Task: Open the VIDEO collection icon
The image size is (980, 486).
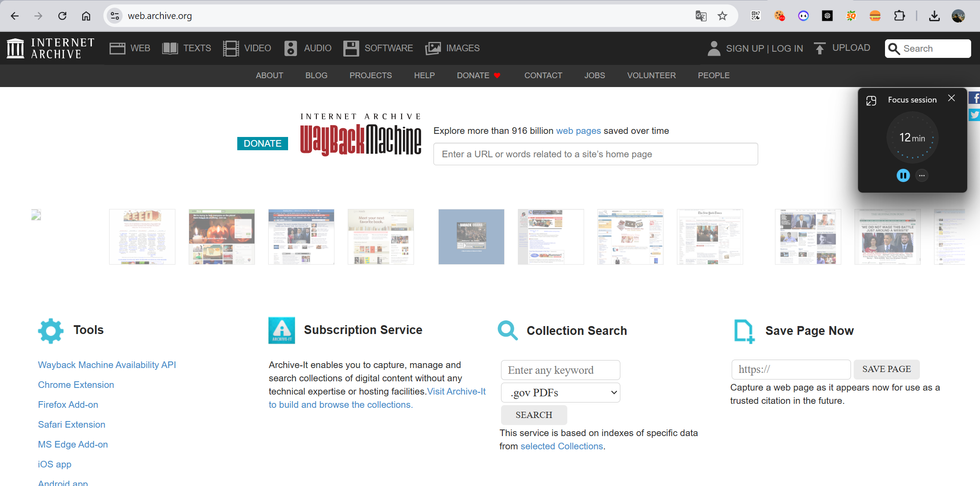Action: click(231, 48)
